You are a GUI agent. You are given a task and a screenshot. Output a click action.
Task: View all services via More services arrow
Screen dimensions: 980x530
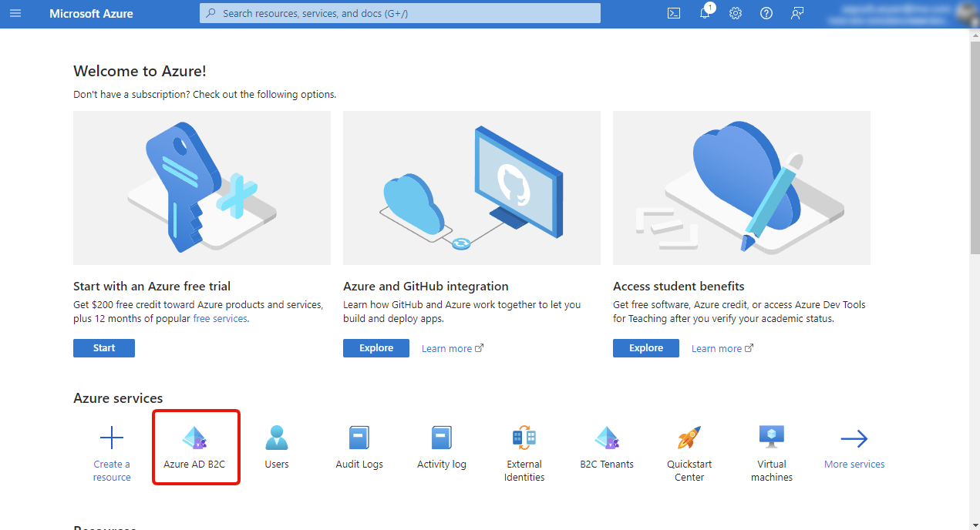tap(854, 447)
